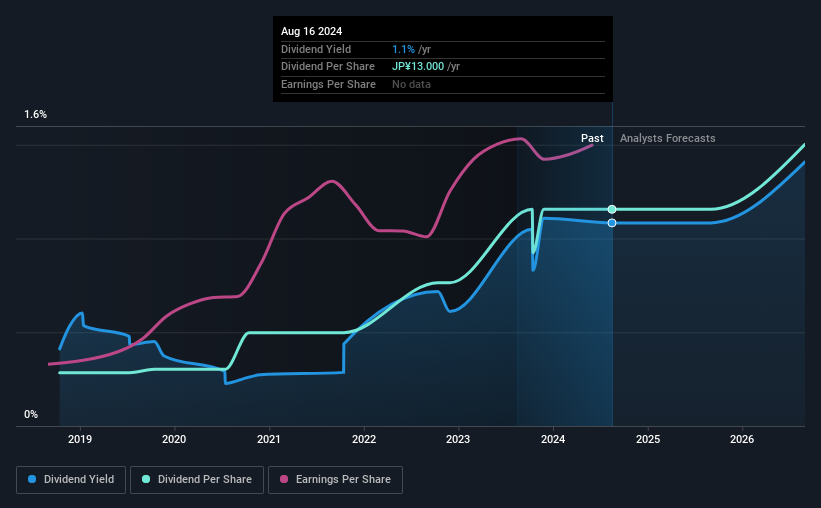Click the tooltip's Earnings Per Share row label
The height and width of the screenshot is (508, 821).
328,84
